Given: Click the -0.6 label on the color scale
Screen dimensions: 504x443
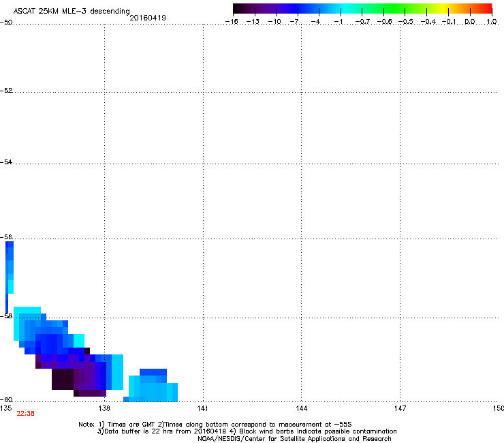Looking at the screenshot, I should coord(384,22).
